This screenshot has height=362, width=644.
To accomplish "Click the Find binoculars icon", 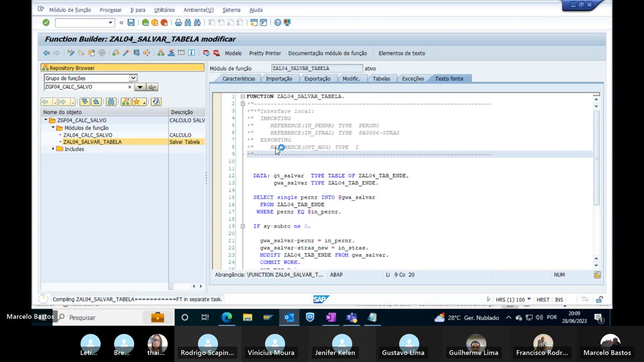I will tap(188, 23).
